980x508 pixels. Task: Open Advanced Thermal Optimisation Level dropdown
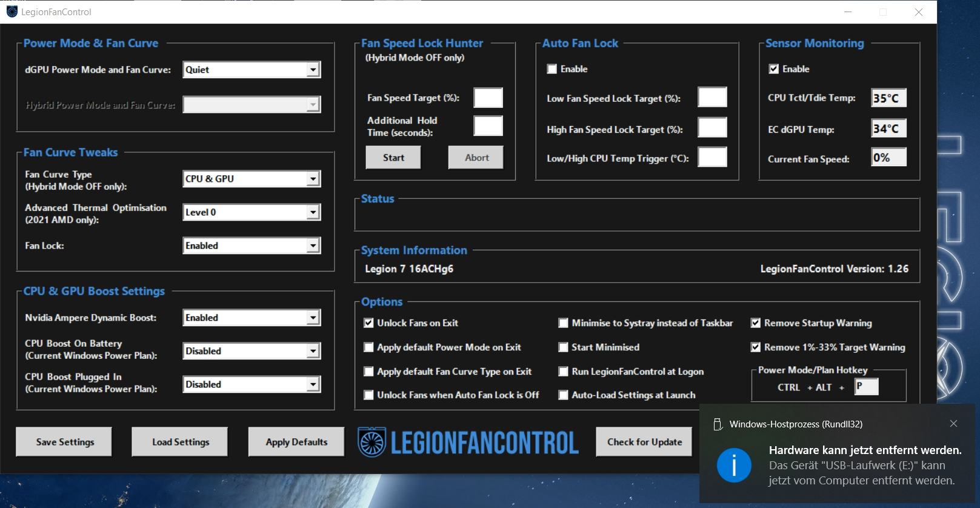(252, 212)
